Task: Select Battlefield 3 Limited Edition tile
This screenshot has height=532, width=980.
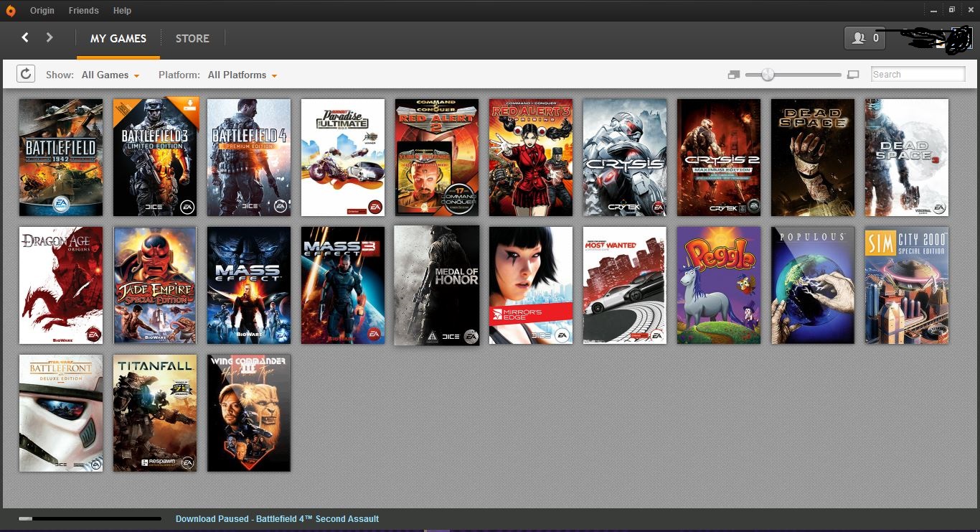Action: [x=155, y=157]
